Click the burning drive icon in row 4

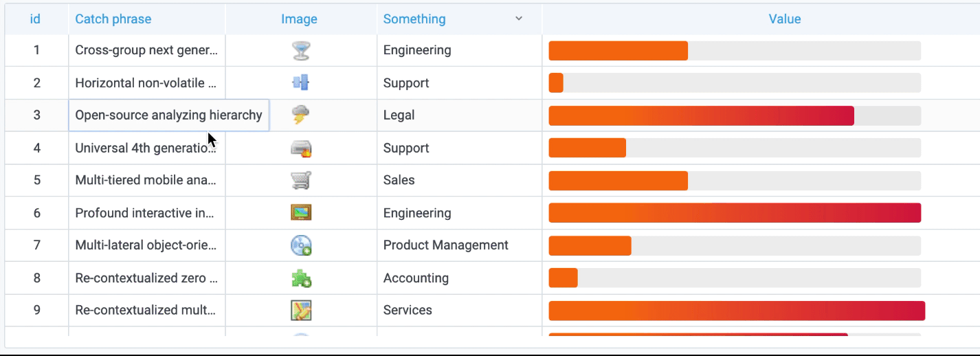pyautogui.click(x=301, y=148)
